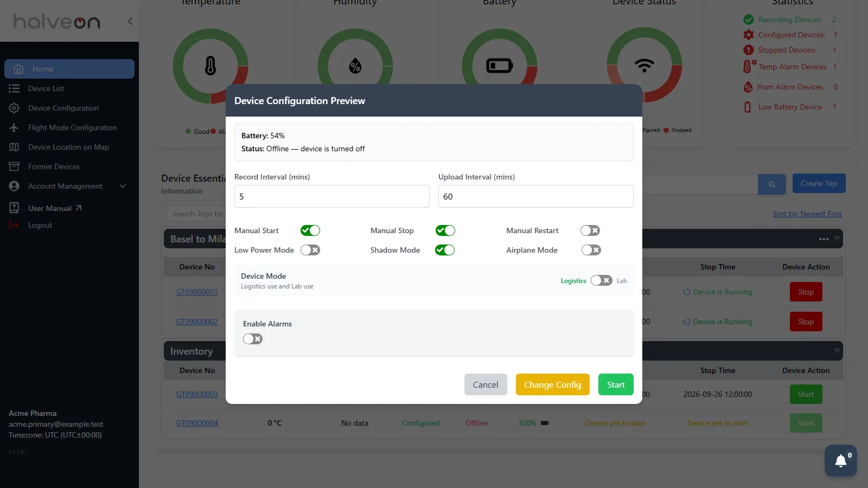Click the Logout icon in sidebar
Screen dimensions: 868x488
tap(14, 225)
